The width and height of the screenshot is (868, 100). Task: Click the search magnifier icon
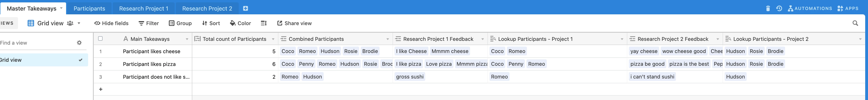(855, 23)
